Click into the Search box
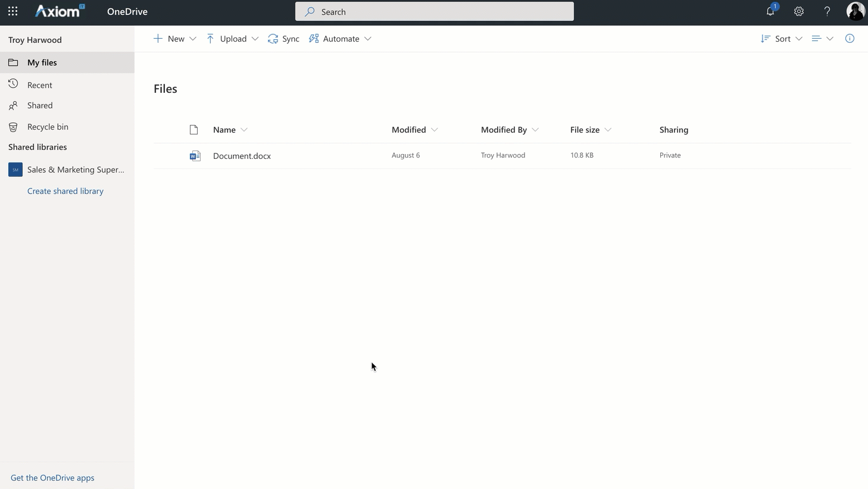This screenshot has height=489, width=868. pos(435,11)
